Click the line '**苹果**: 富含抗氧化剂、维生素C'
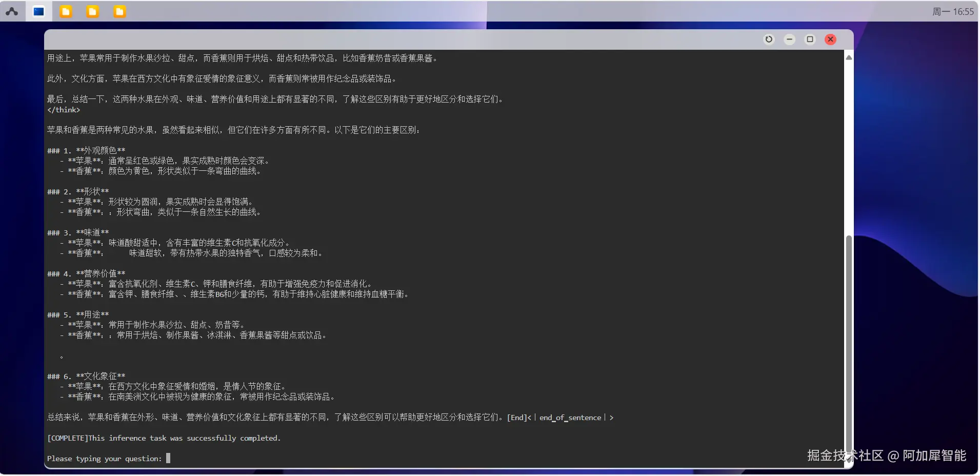The height and width of the screenshot is (476, 980). [x=216, y=284]
